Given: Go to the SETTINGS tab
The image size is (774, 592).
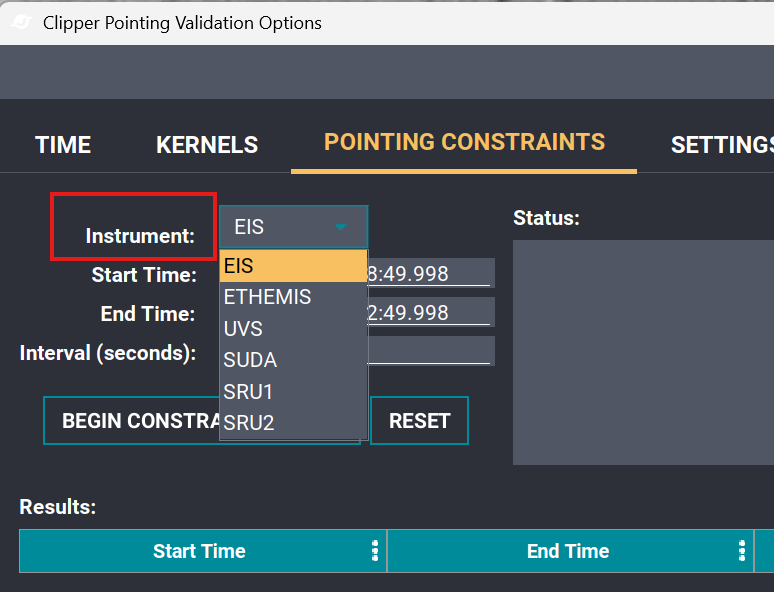Looking at the screenshot, I should click(722, 145).
